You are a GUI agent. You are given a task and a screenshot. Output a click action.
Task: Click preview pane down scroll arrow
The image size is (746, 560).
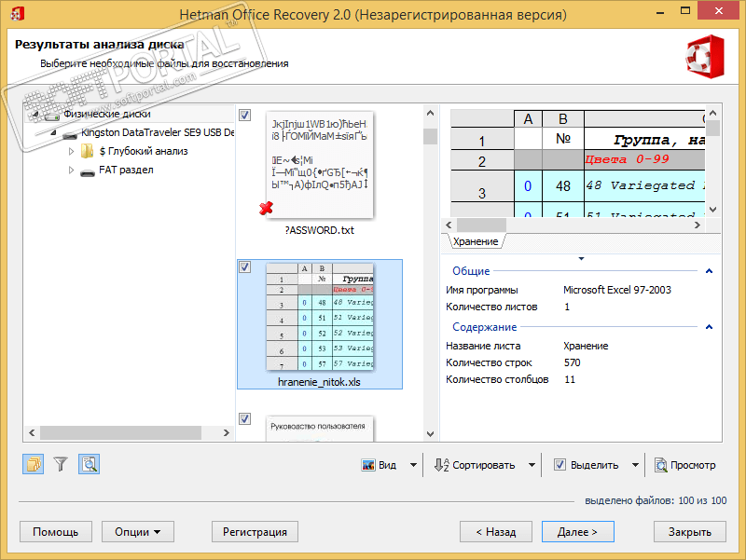click(712, 209)
